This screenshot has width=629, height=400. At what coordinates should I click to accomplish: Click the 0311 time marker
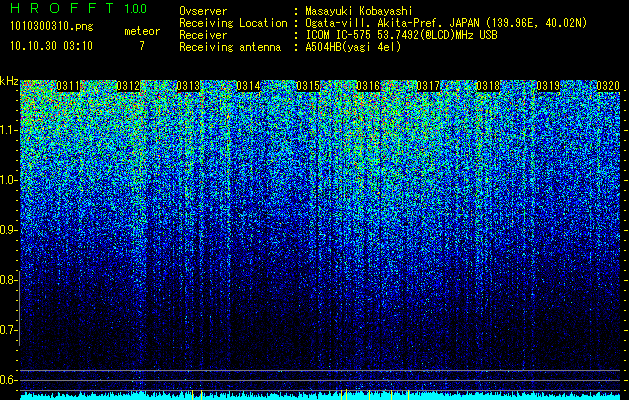point(68,86)
